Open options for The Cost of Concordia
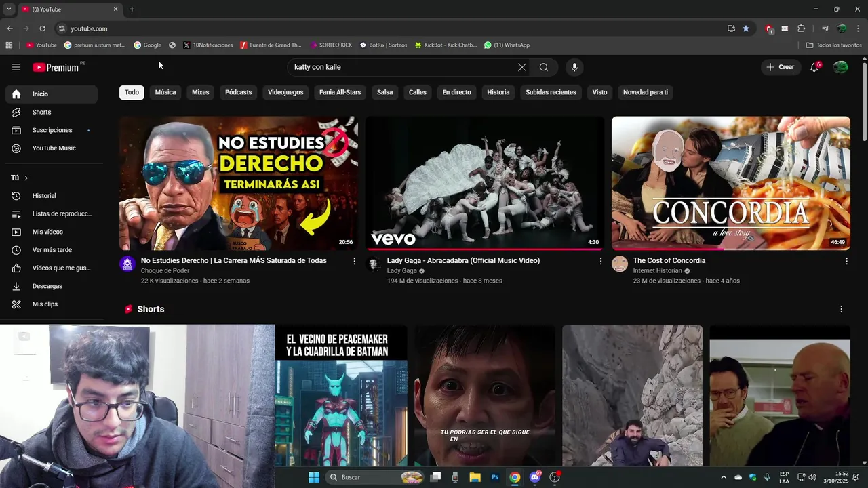Screen dimensions: 868x488 [x=846, y=261]
